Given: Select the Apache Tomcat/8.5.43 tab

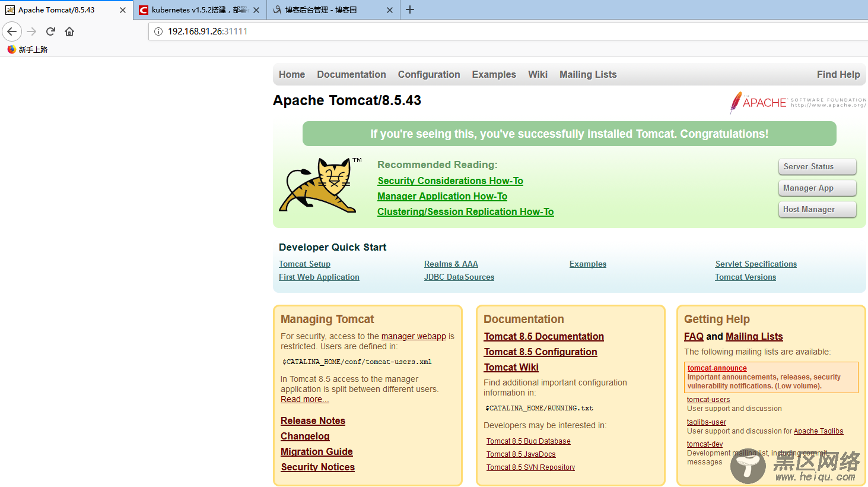Looking at the screenshot, I should [66, 10].
